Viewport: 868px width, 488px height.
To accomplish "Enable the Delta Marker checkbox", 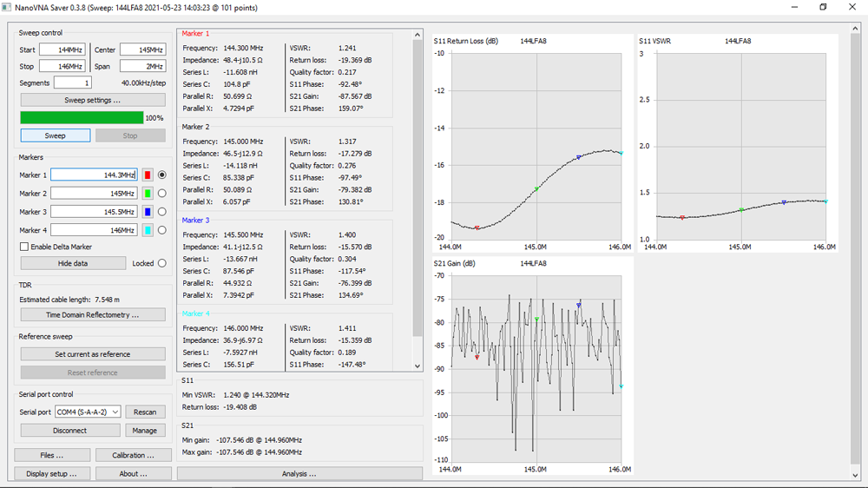I will (24, 247).
